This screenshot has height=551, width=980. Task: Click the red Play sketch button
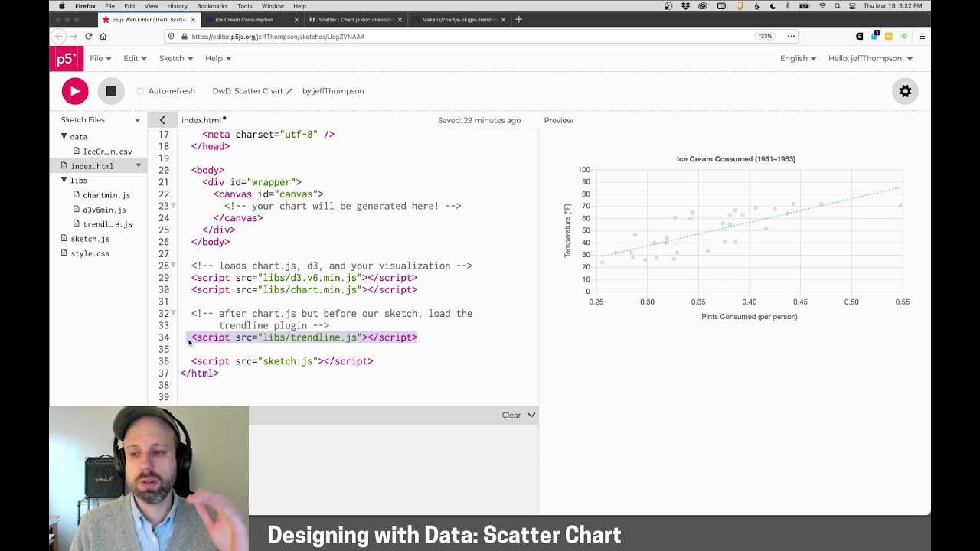pyautogui.click(x=75, y=91)
